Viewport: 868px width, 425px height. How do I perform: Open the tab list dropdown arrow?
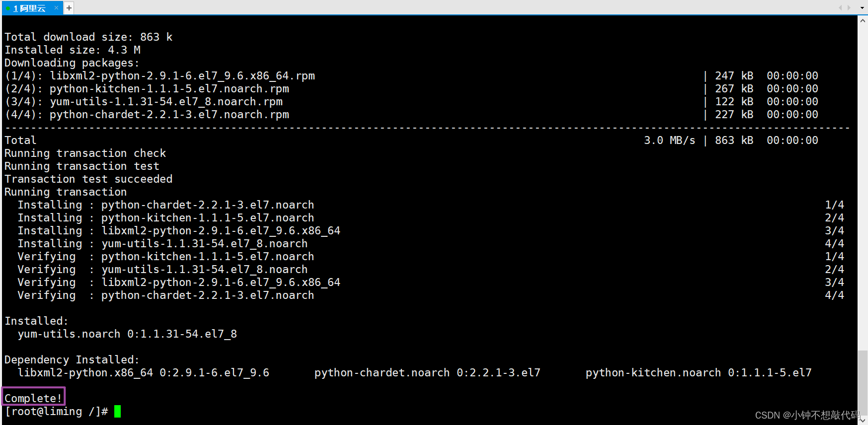tap(862, 8)
